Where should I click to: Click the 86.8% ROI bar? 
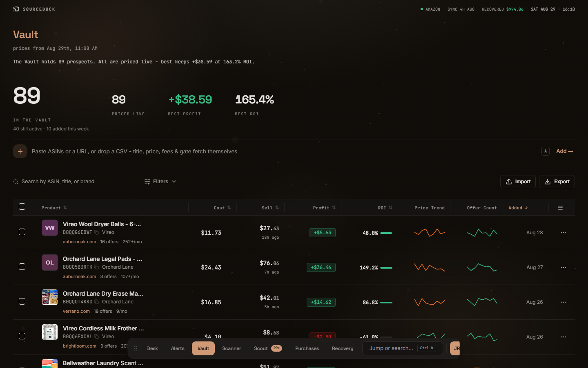tap(386, 303)
